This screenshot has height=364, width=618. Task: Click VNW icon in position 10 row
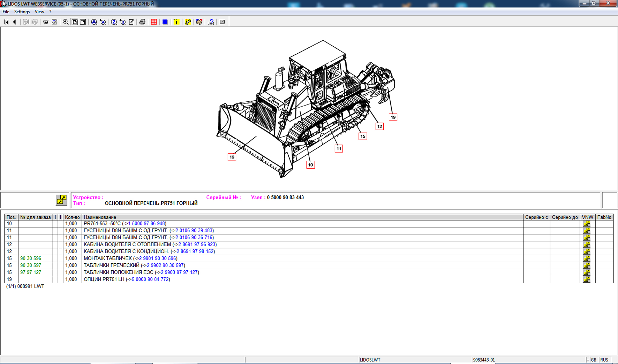pyautogui.click(x=587, y=224)
